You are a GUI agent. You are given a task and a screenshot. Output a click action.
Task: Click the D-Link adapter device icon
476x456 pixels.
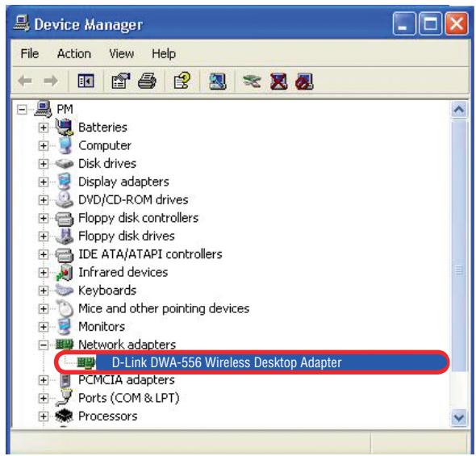86,362
